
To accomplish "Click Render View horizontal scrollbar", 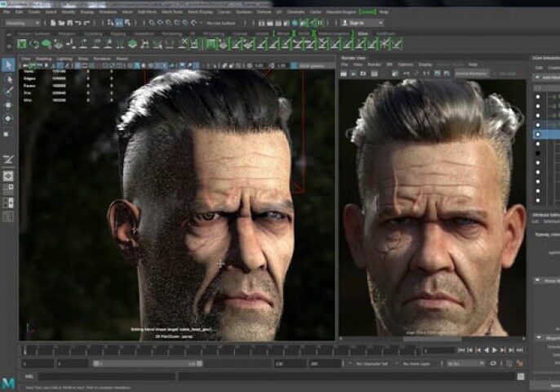I will [432, 338].
